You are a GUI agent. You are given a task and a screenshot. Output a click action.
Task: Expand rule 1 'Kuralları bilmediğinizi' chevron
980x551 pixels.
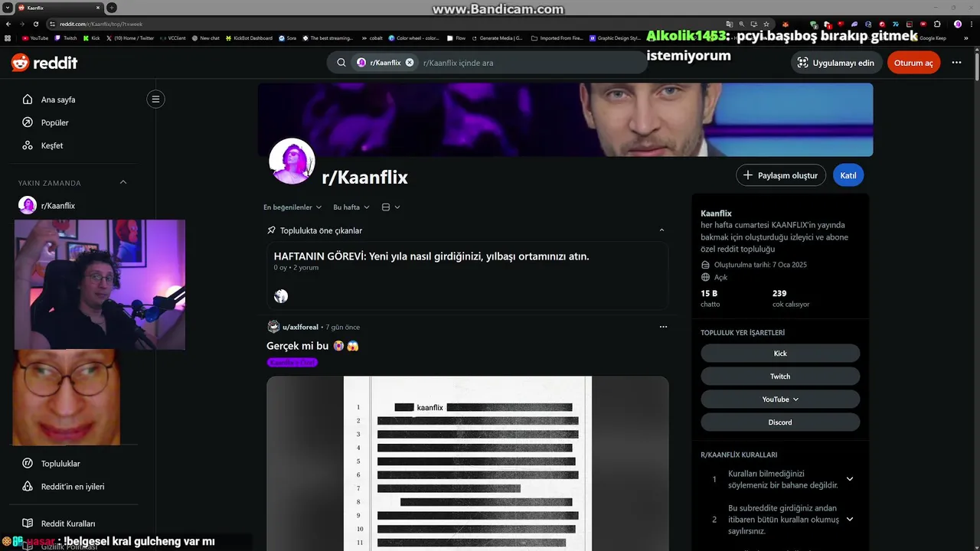[x=849, y=479]
